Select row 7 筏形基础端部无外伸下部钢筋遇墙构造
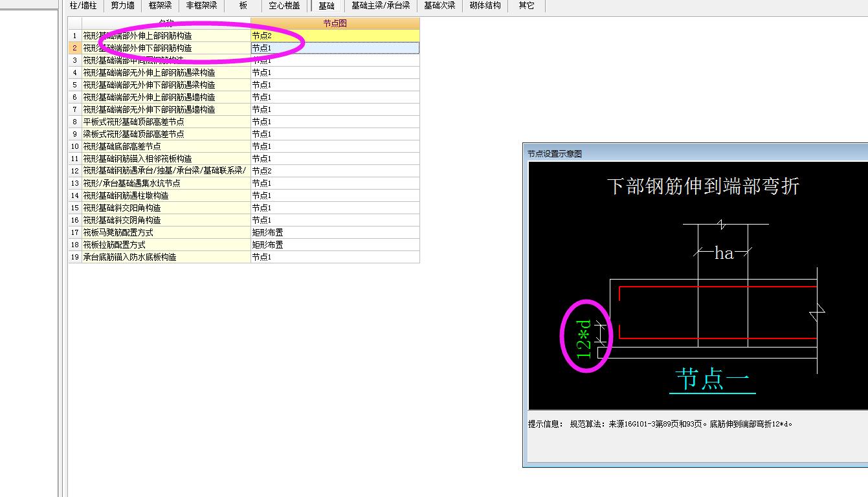The height and width of the screenshot is (497, 868). click(x=166, y=109)
